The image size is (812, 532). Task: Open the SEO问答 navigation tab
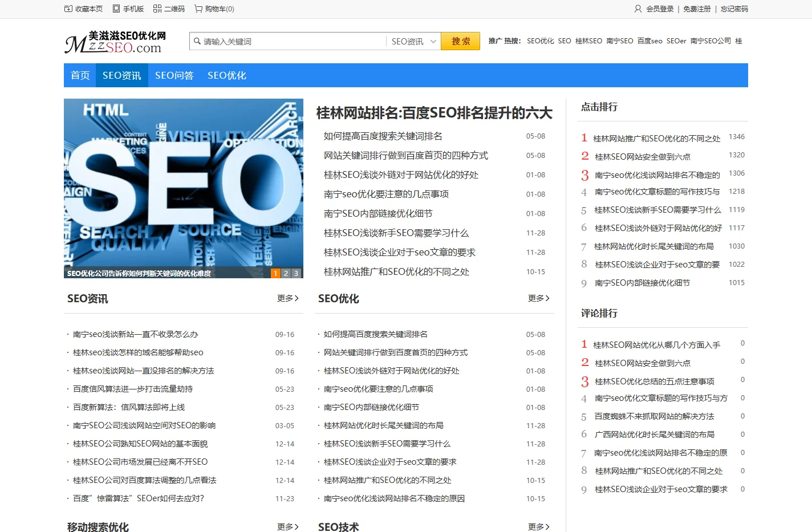[174, 75]
